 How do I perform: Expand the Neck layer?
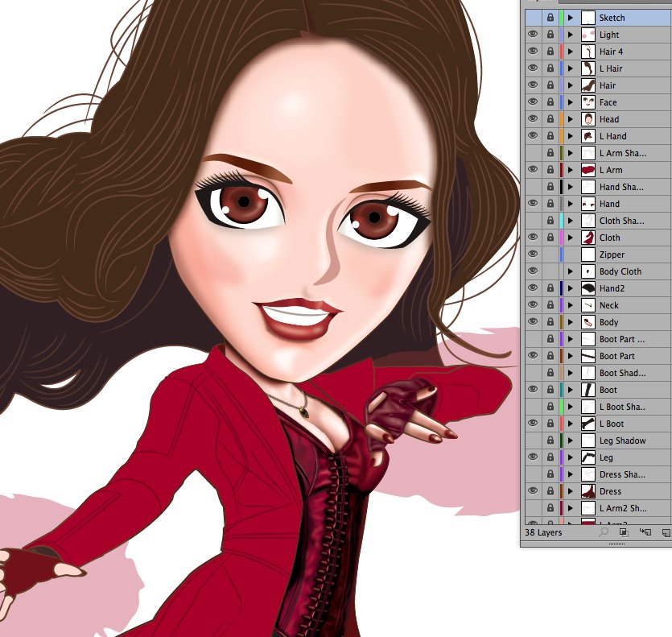pos(571,305)
